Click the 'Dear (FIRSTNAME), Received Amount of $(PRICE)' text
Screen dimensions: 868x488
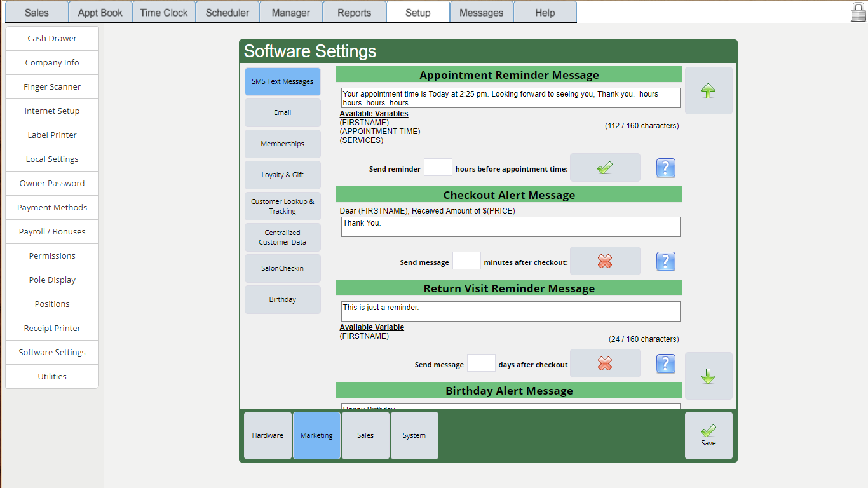click(428, 210)
